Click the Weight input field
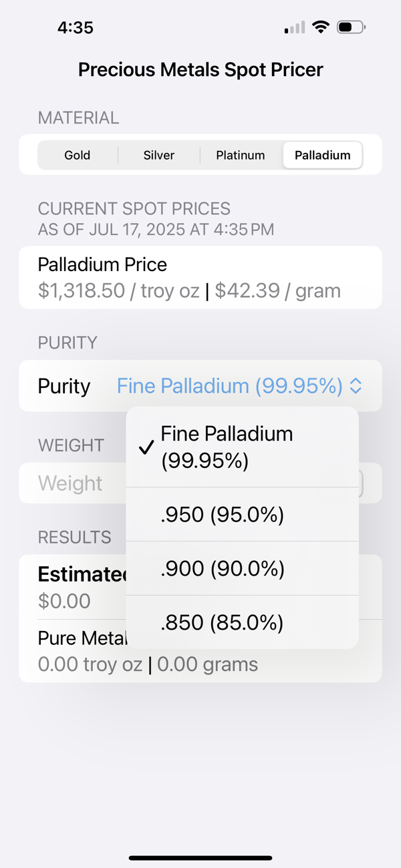 pyautogui.click(x=70, y=483)
